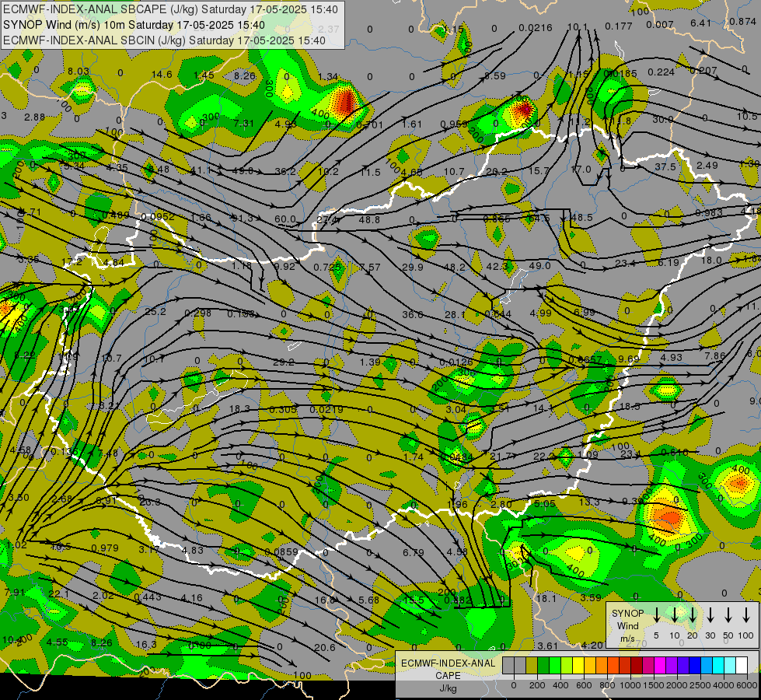Click the ECMWF-INDEX-ANAL SBCIN title line

pyautogui.click(x=164, y=40)
